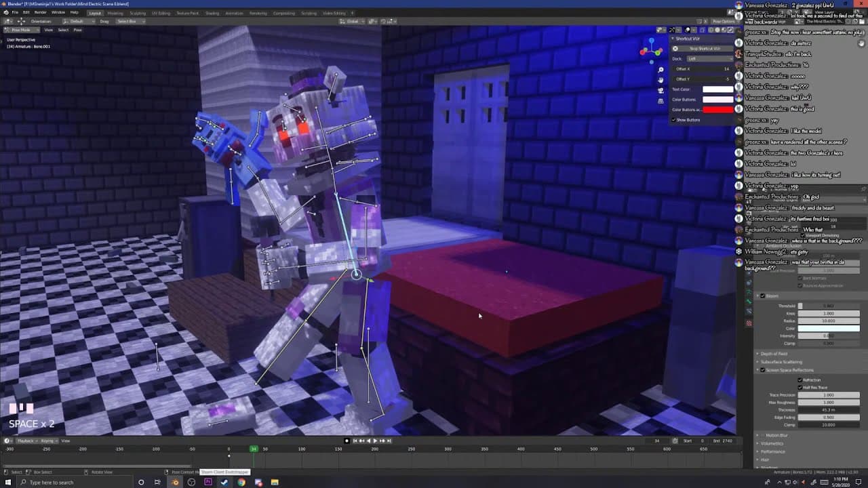This screenshot has height=488, width=868.
Task: Open Chrome from the taskbar
Action: tap(241, 483)
